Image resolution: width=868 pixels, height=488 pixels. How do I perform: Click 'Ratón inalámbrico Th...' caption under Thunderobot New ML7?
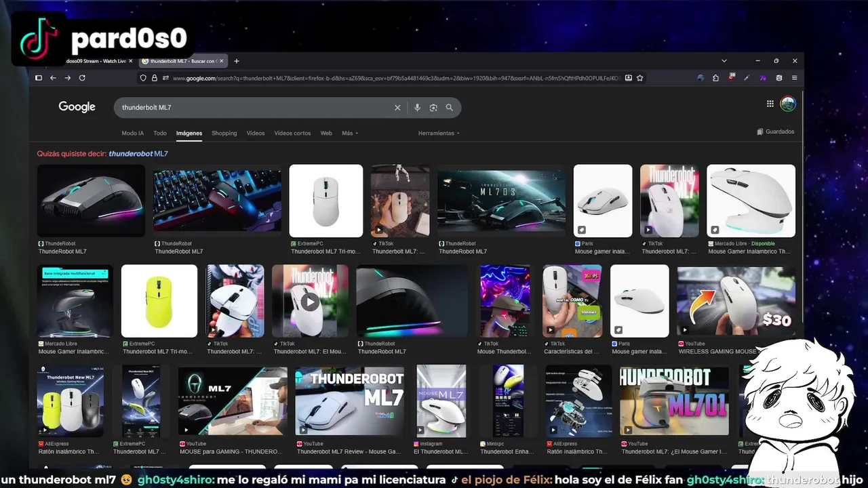(x=68, y=451)
